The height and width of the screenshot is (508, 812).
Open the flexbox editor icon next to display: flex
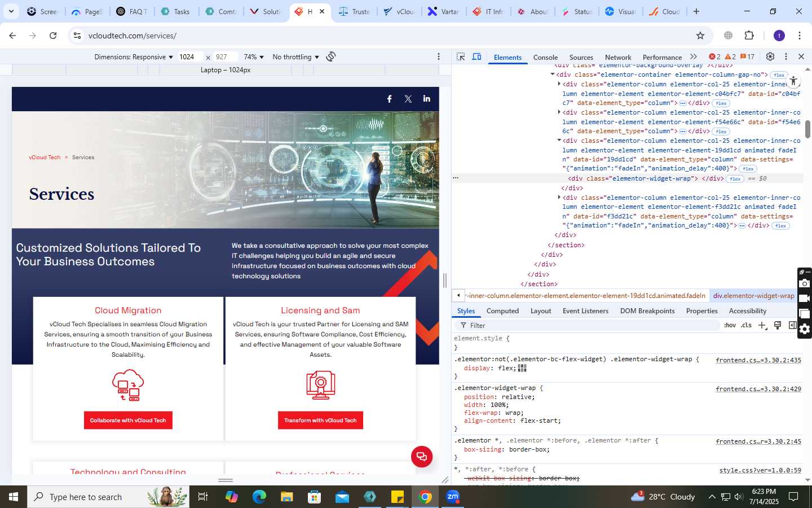click(x=522, y=368)
